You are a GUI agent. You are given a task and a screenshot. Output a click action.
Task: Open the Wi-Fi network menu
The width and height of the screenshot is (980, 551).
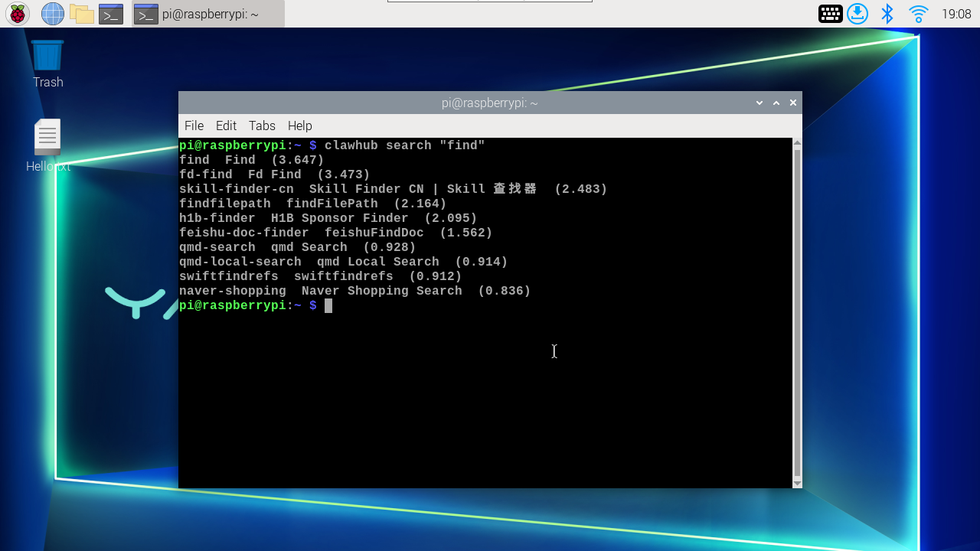click(918, 14)
